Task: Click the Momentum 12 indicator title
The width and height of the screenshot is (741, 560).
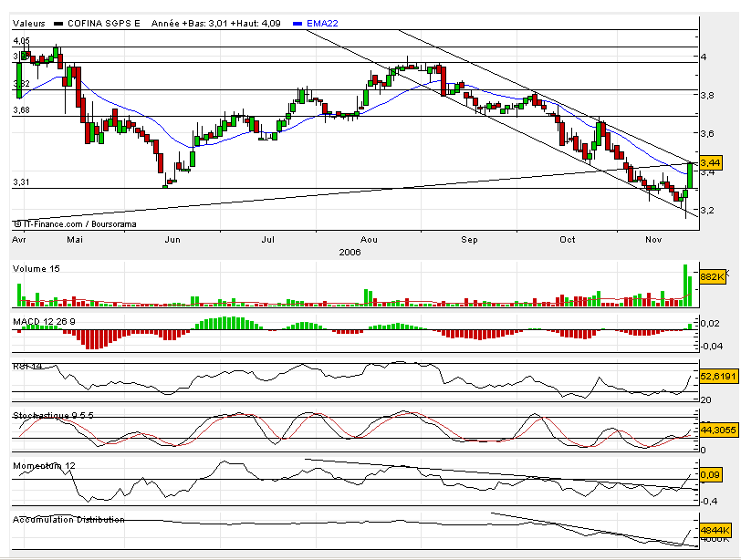Action: coord(44,465)
